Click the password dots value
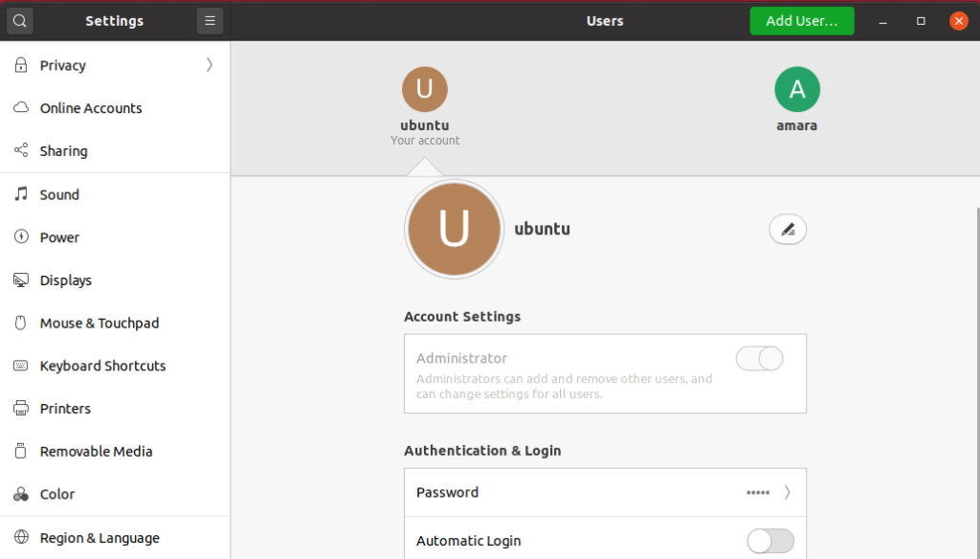Screen dimensions: 980x559 pos(758,493)
